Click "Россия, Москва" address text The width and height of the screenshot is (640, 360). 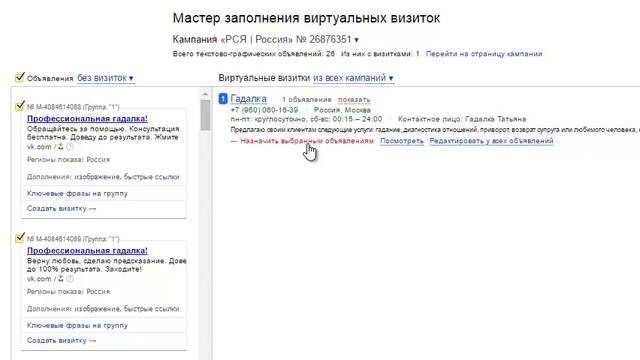pos(342,110)
